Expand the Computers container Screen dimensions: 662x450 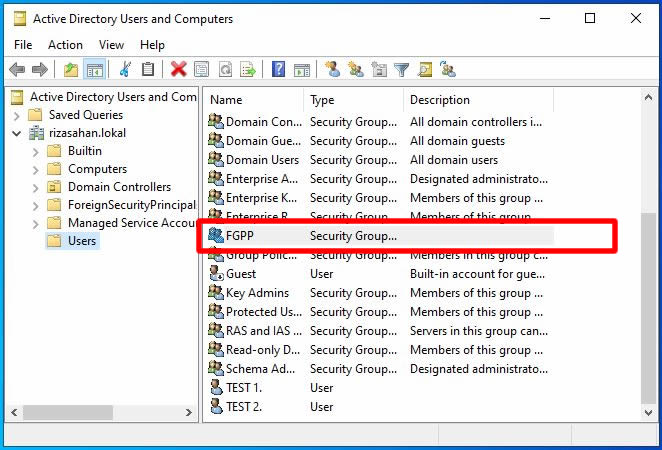click(35, 170)
